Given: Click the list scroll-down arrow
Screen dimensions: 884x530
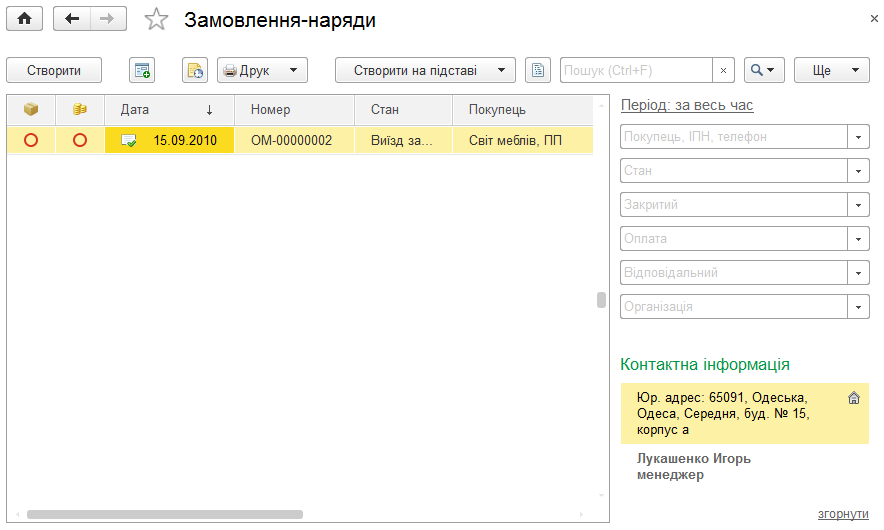Looking at the screenshot, I should tap(602, 496).
